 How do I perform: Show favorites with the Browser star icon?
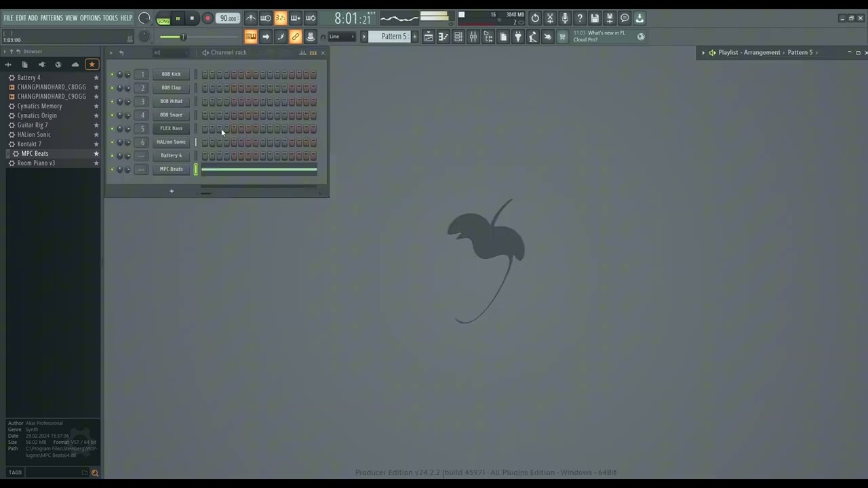[x=92, y=64]
